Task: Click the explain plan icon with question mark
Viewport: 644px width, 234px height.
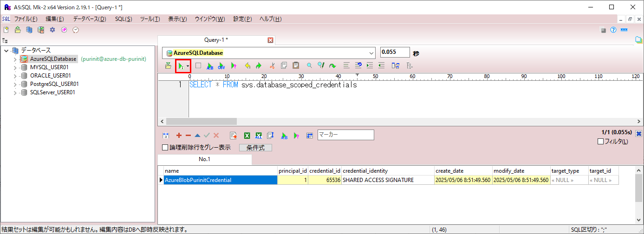Action: pos(234,66)
